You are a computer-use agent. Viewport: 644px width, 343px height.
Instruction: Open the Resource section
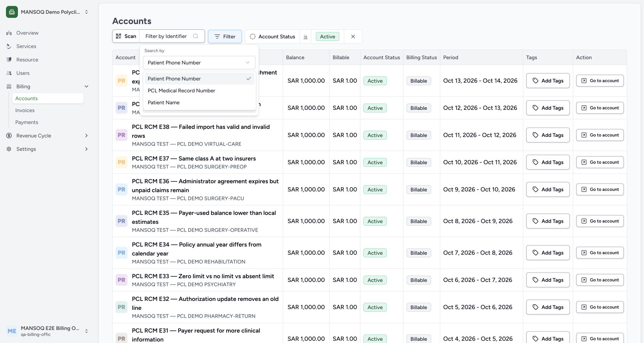point(27,60)
